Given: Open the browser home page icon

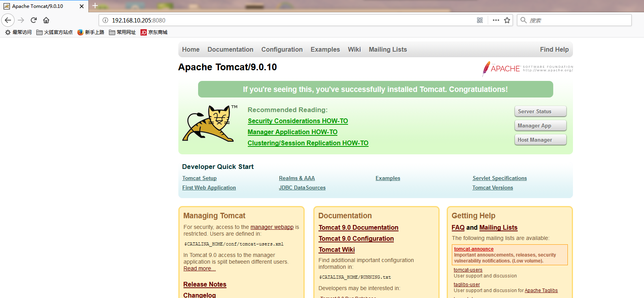Looking at the screenshot, I should tap(46, 20).
